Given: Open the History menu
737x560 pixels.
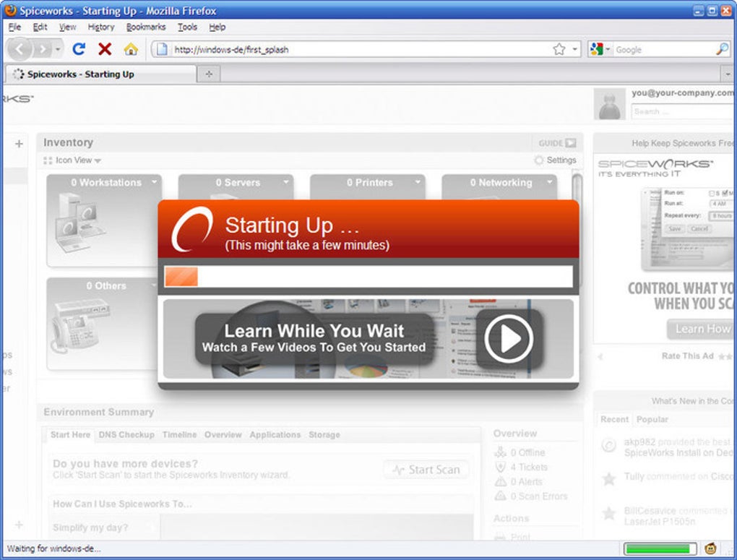Looking at the screenshot, I should (x=100, y=27).
